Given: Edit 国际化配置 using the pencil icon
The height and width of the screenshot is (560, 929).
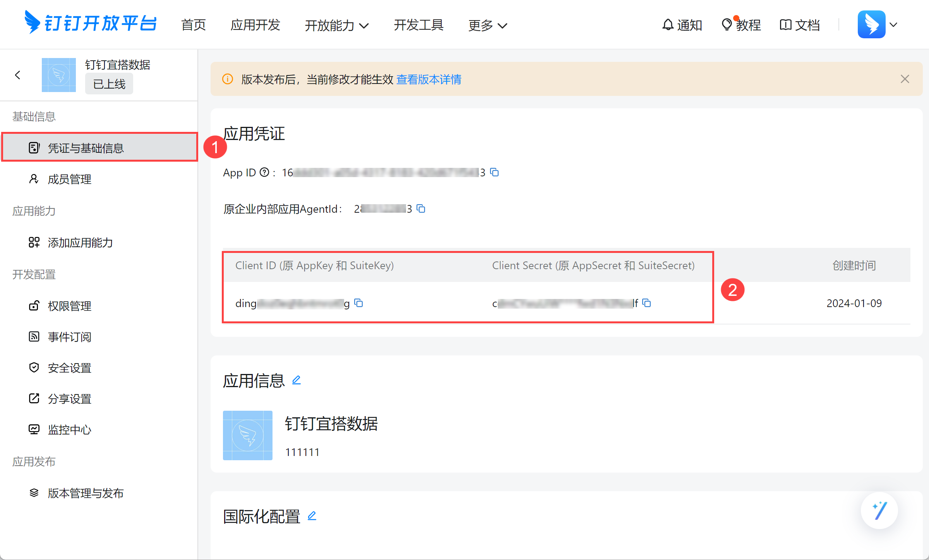Looking at the screenshot, I should pos(312,516).
